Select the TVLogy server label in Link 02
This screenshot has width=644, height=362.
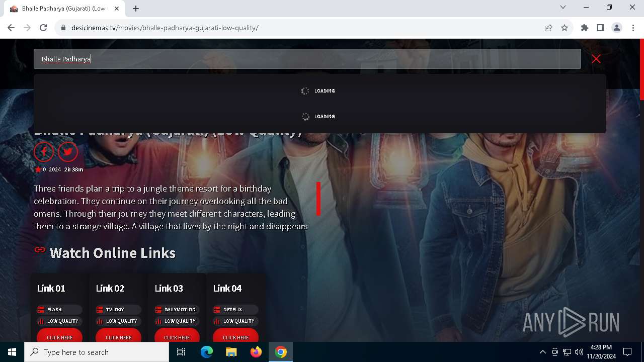pyautogui.click(x=118, y=309)
